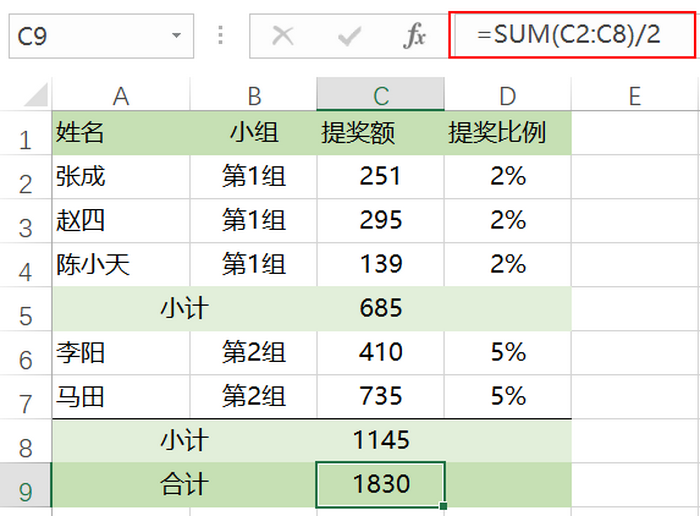Select the cell with value 1145

[x=381, y=440]
